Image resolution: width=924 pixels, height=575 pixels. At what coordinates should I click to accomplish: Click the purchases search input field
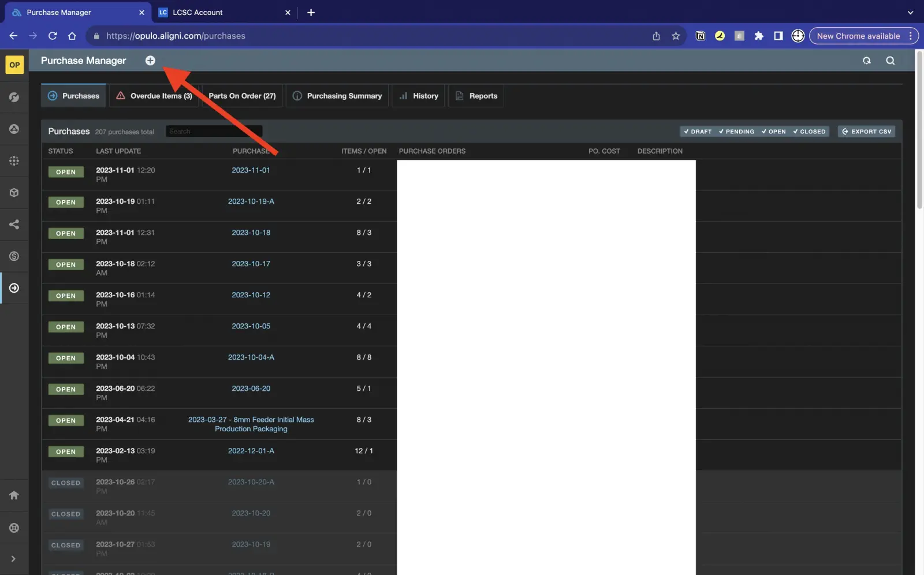coord(214,132)
